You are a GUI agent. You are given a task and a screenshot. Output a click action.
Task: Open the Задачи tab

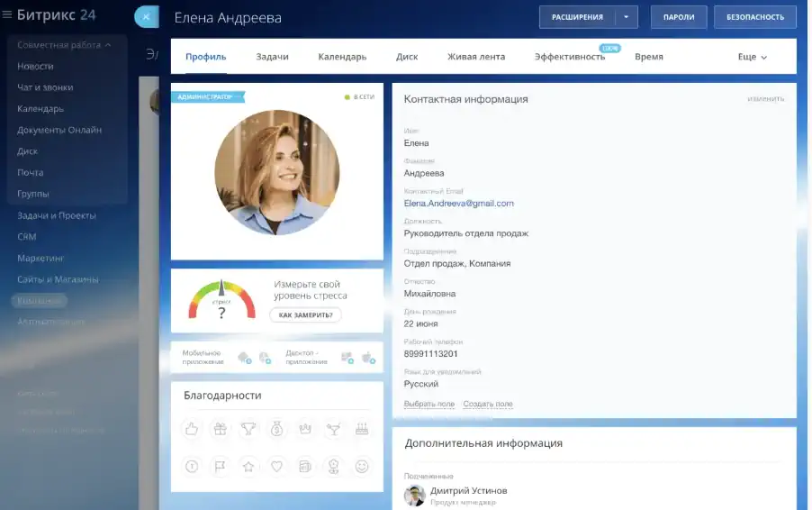(272, 57)
